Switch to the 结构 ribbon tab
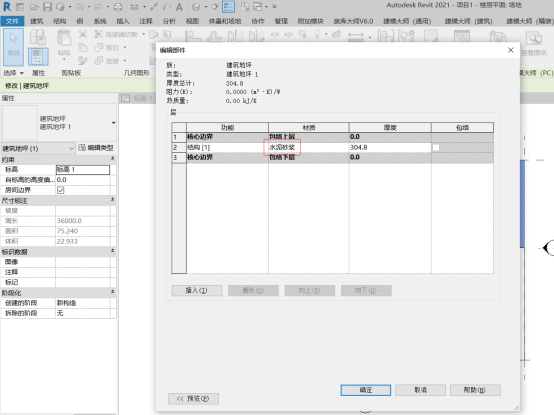554x415 pixels. click(60, 21)
